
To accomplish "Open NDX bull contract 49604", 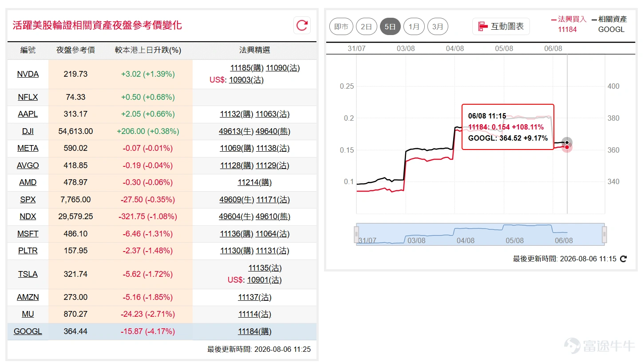I will tap(236, 216).
